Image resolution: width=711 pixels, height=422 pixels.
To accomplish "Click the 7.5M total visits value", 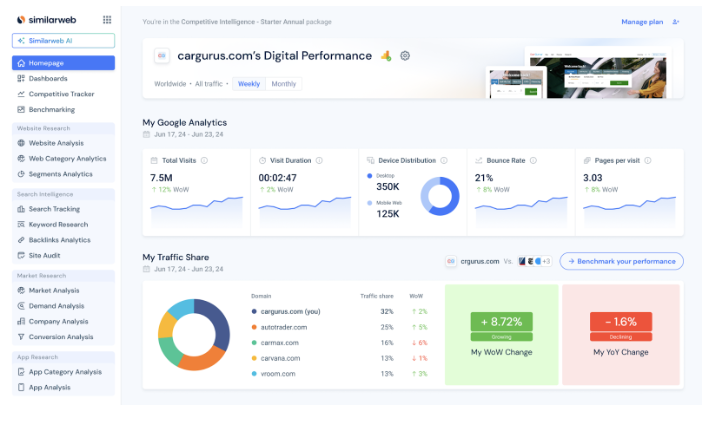I will [x=161, y=178].
